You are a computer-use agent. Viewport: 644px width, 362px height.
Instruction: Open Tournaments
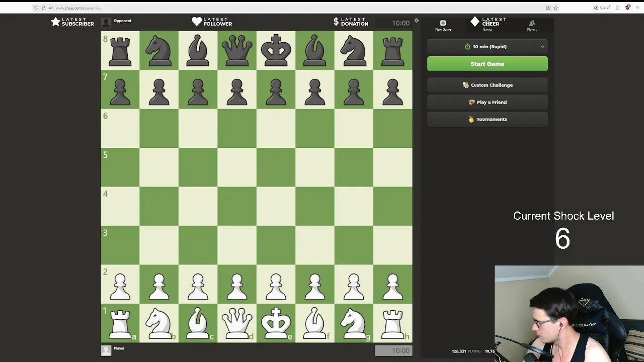point(488,119)
